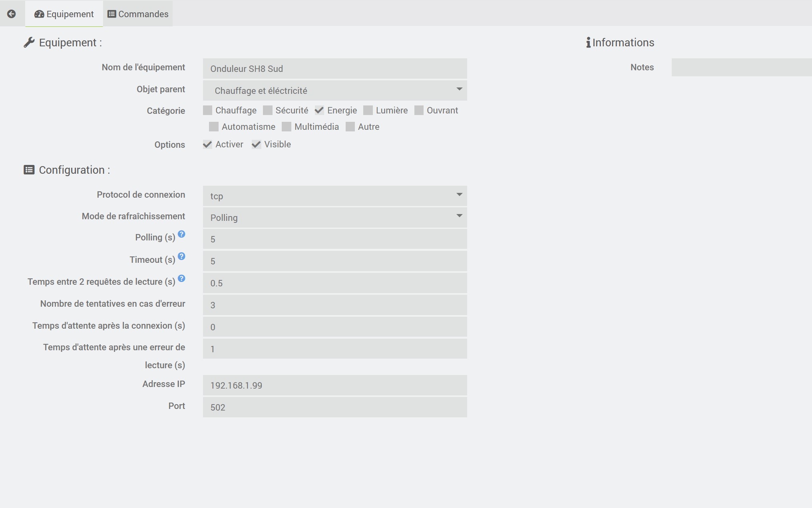Open the Commandes tab
812x508 pixels.
click(138, 14)
